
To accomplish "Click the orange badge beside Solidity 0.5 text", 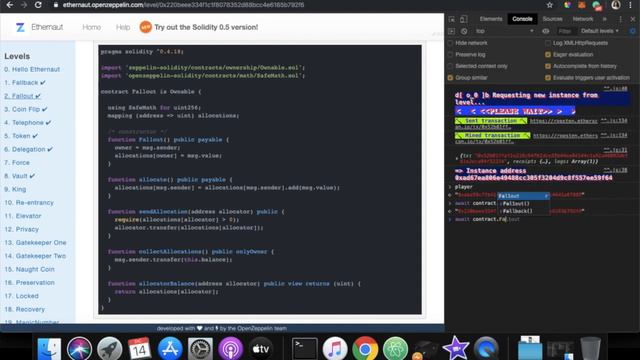I will point(146,27).
